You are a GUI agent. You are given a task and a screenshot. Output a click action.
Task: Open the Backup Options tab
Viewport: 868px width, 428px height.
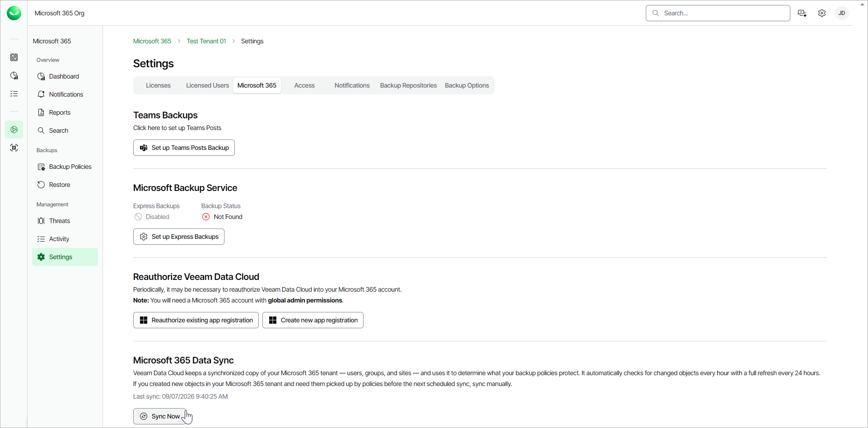click(467, 85)
